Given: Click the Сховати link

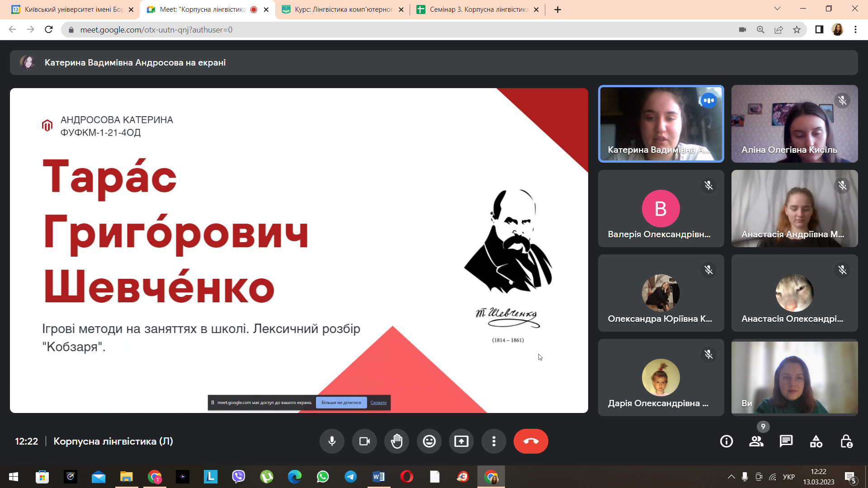Looking at the screenshot, I should (x=378, y=403).
